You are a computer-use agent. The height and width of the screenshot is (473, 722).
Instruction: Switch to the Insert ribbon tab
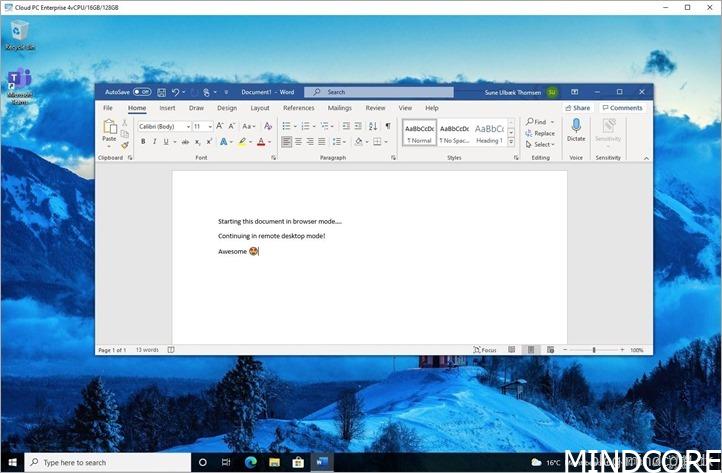[167, 108]
